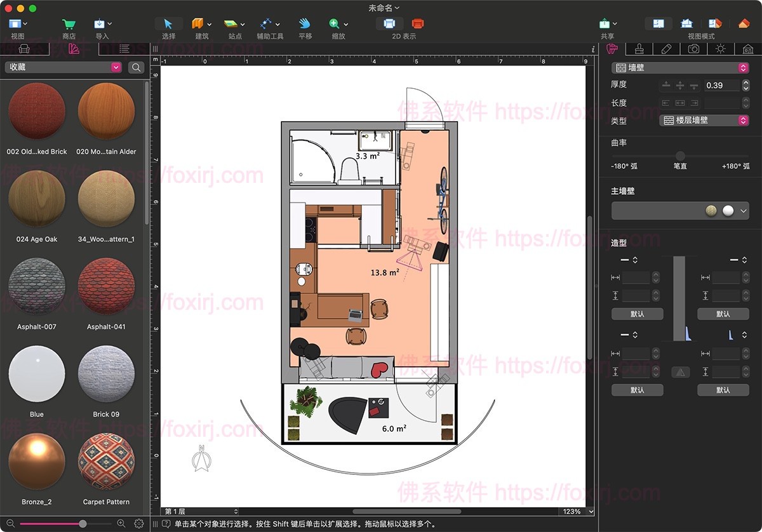The image size is (762, 532).
Task: Click the search icon in material library
Action: click(136, 67)
